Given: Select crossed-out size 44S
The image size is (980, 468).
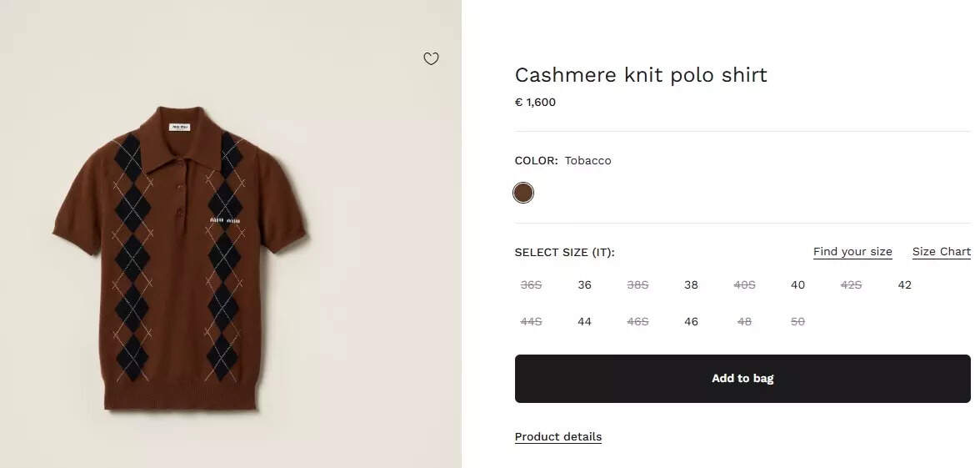Looking at the screenshot, I should coord(531,322).
